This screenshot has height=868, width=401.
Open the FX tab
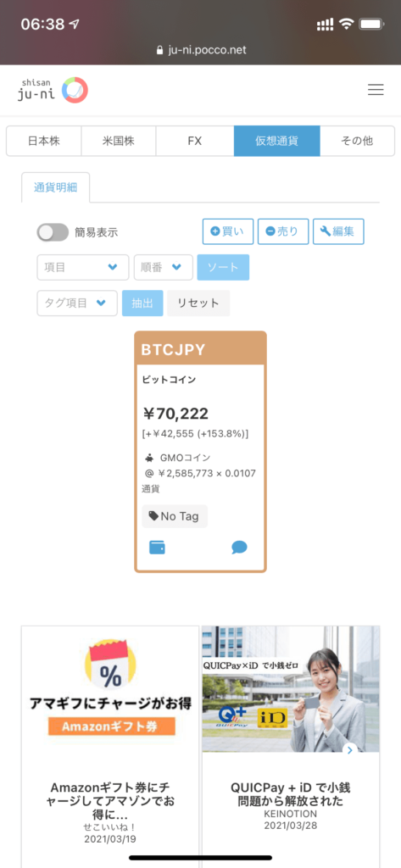coord(194,141)
